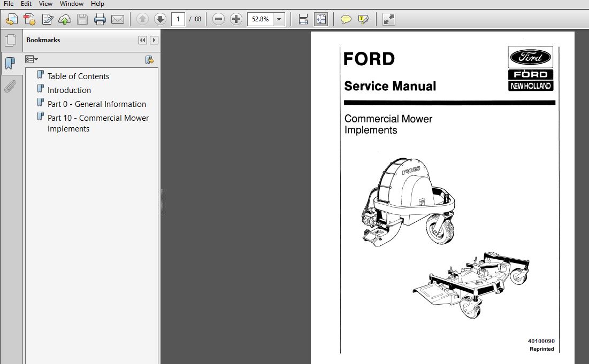Click the Bookmarks panel title
Screen dimensions: 589x364
tap(43, 40)
